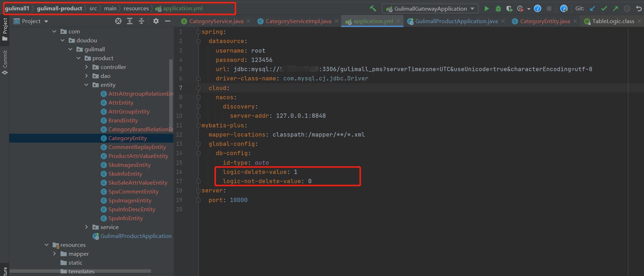Close the CategoryService.java tab
644x276 pixels.
pyautogui.click(x=248, y=21)
